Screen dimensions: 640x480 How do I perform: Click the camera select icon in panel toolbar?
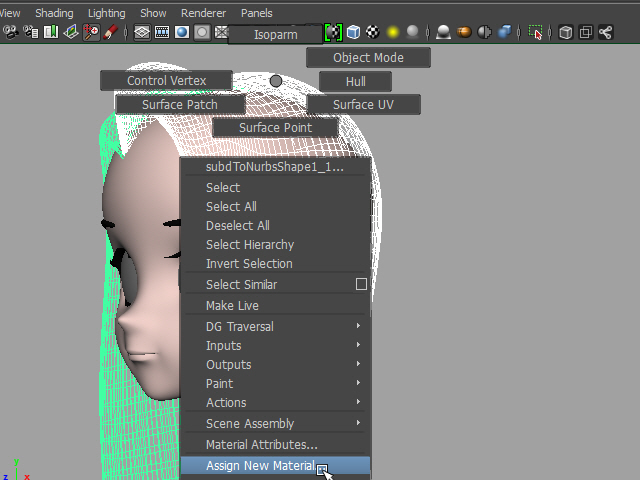pyautogui.click(x=11, y=32)
